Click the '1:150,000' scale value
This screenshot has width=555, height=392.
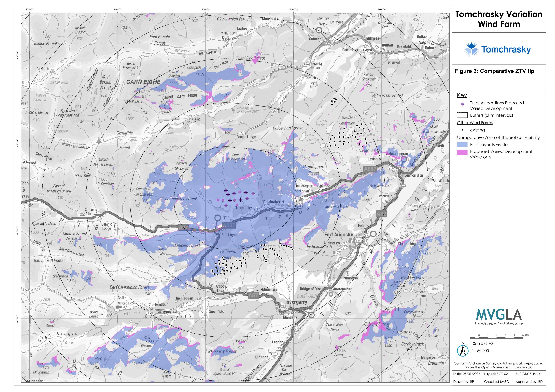coord(480,351)
